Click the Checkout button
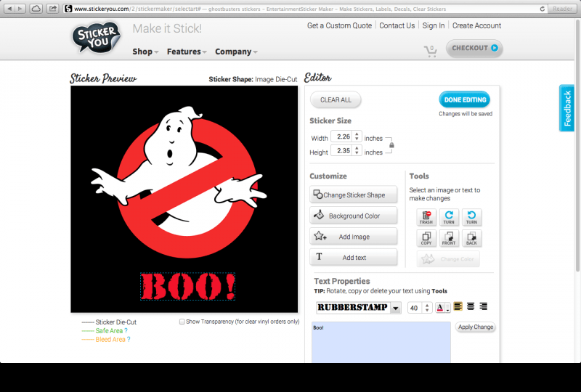Screen dimensions: 581x392 pyautogui.click(x=474, y=48)
